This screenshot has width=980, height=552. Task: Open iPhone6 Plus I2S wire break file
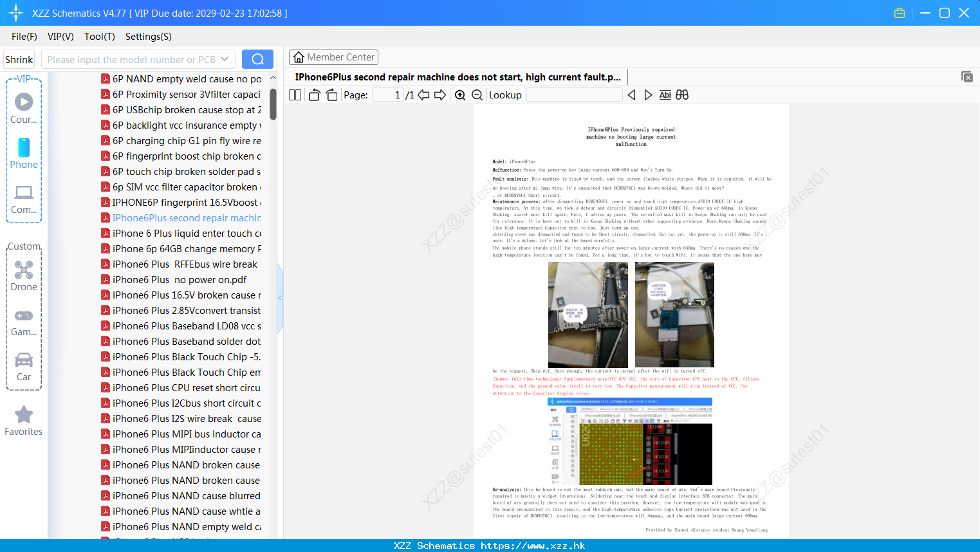(181, 419)
